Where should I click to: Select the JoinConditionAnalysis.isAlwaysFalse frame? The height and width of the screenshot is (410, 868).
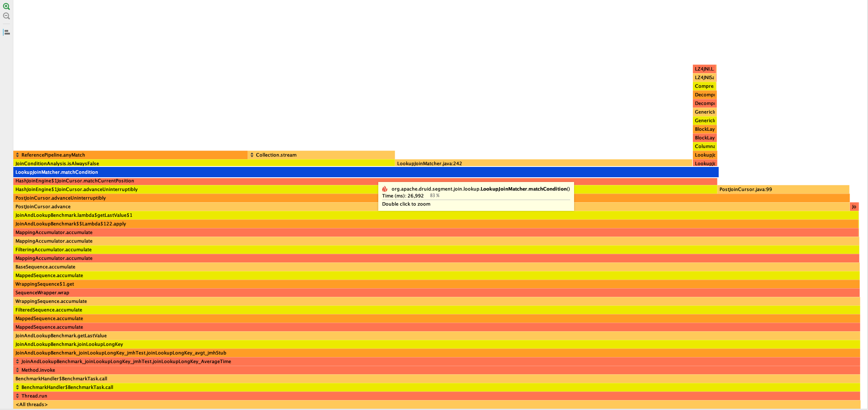204,163
